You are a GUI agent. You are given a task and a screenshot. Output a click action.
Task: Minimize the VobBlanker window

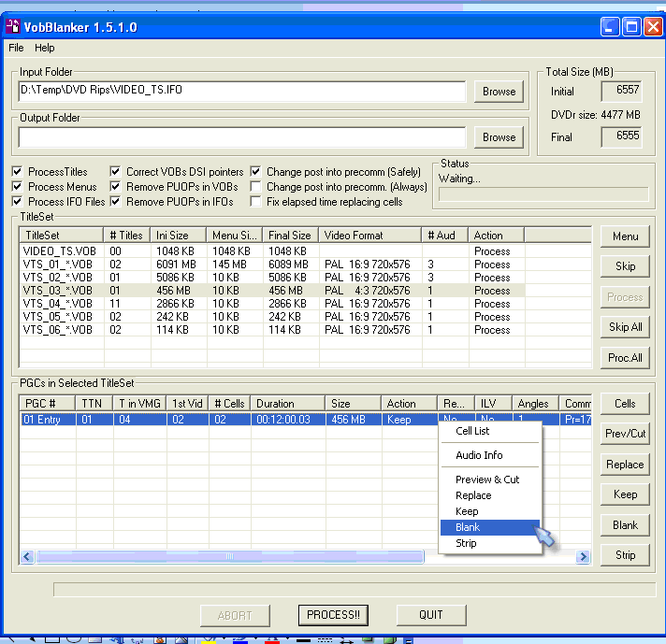click(x=610, y=27)
